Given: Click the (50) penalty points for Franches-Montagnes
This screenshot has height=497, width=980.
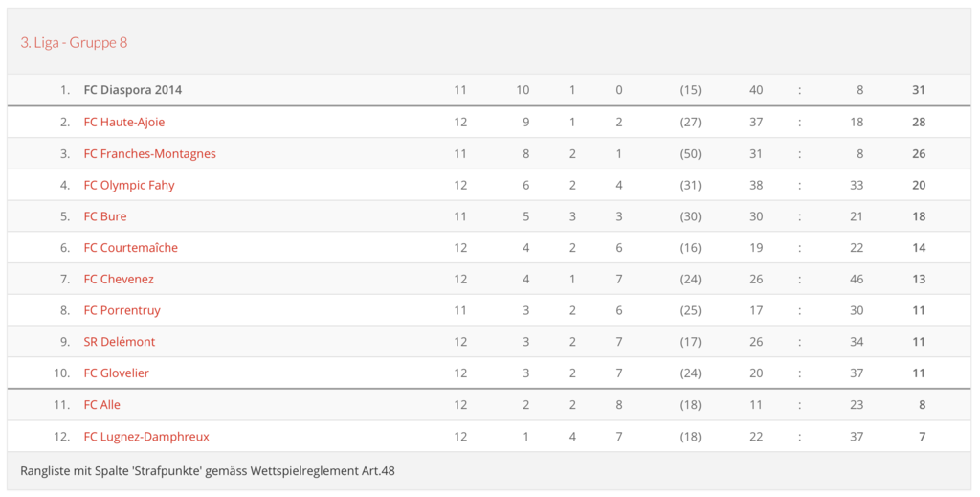Looking at the screenshot, I should (690, 153).
